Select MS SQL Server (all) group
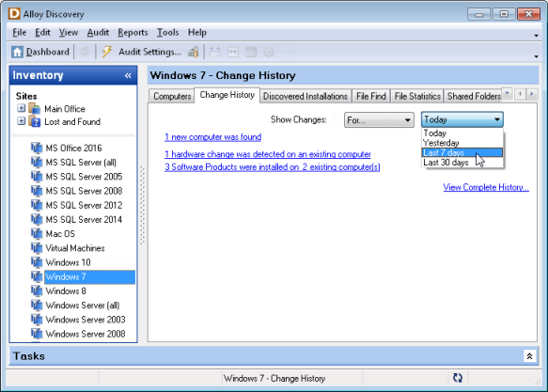 point(81,163)
